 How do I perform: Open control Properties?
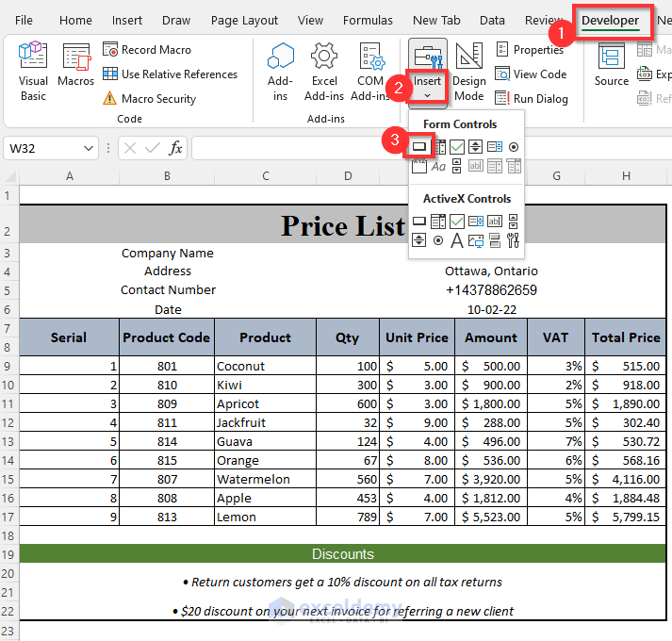(530, 50)
